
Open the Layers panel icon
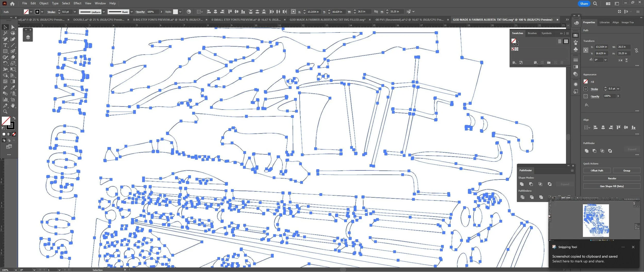click(28, 37)
